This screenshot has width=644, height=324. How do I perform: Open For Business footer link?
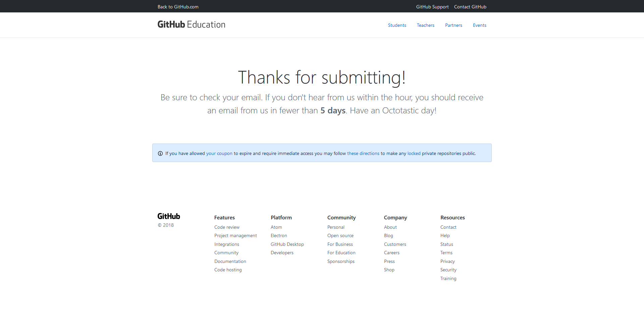[x=340, y=244]
